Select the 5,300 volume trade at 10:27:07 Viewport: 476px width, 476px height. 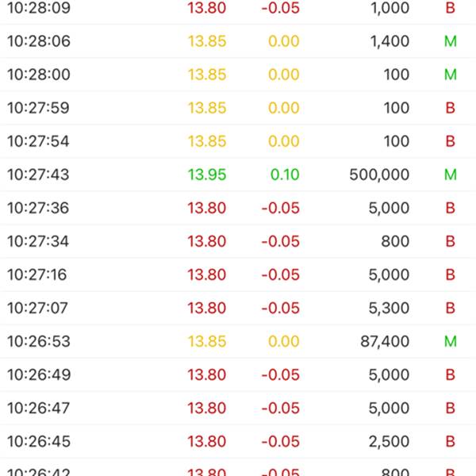click(x=238, y=308)
